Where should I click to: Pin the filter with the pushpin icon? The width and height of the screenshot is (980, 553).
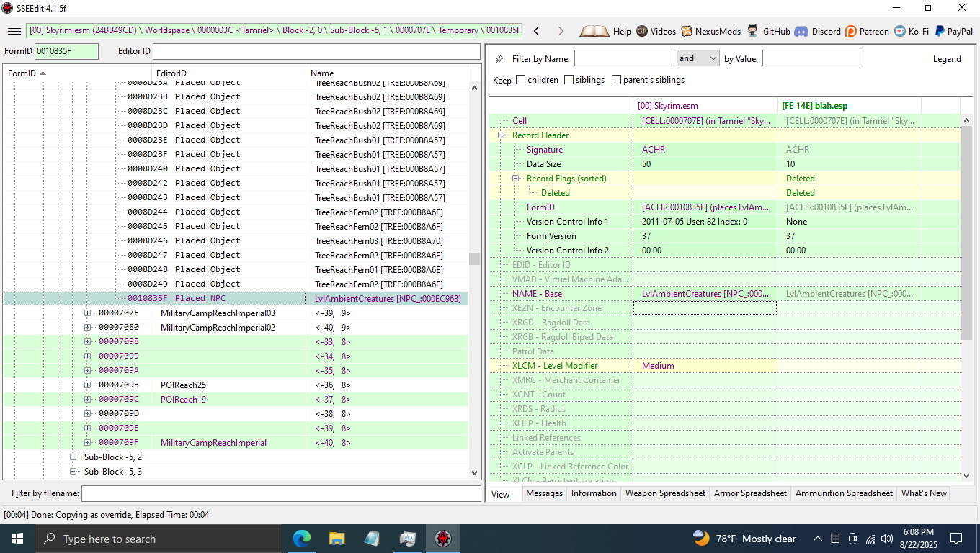coord(499,59)
